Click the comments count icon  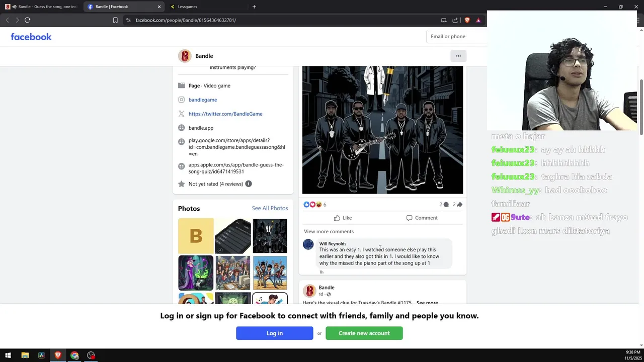444,205
